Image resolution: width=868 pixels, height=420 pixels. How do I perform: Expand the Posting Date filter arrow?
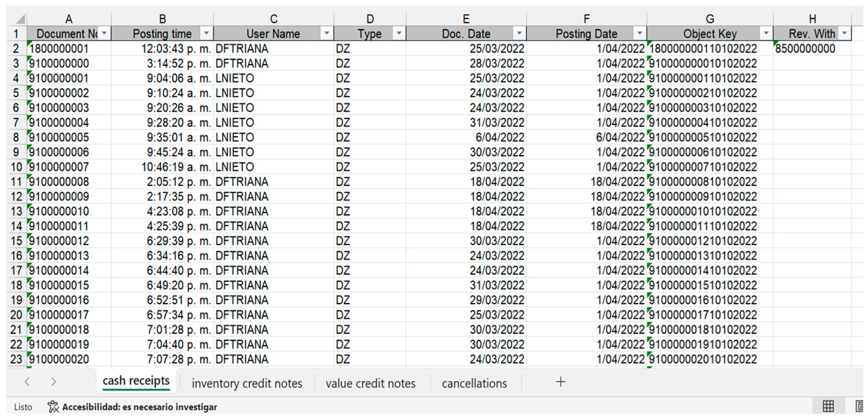tap(639, 33)
